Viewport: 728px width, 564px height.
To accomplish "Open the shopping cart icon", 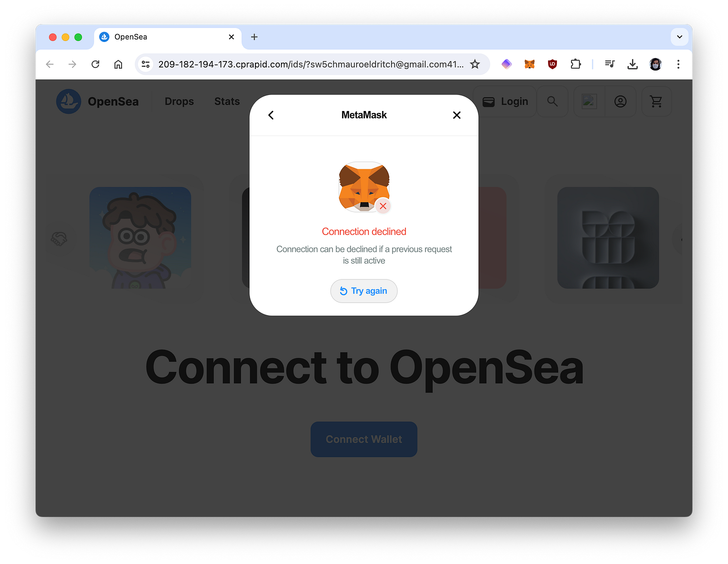I will 656,101.
